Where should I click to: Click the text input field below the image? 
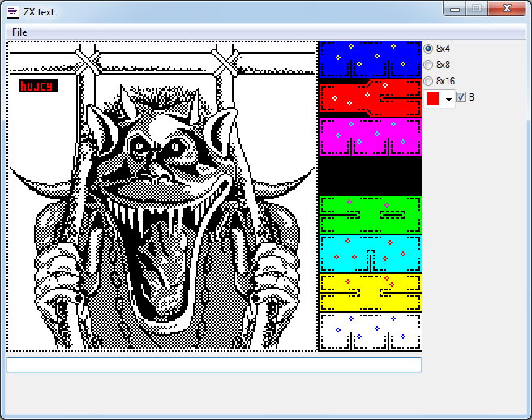click(214, 365)
